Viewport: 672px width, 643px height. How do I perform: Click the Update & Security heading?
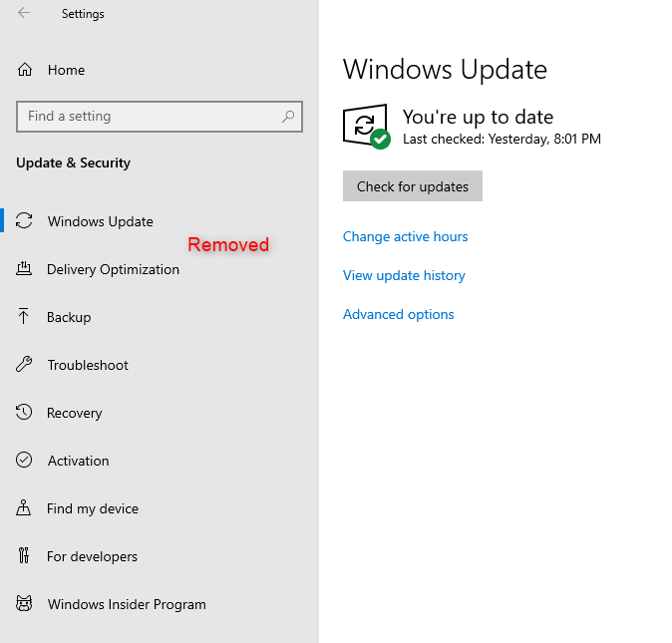(x=74, y=162)
